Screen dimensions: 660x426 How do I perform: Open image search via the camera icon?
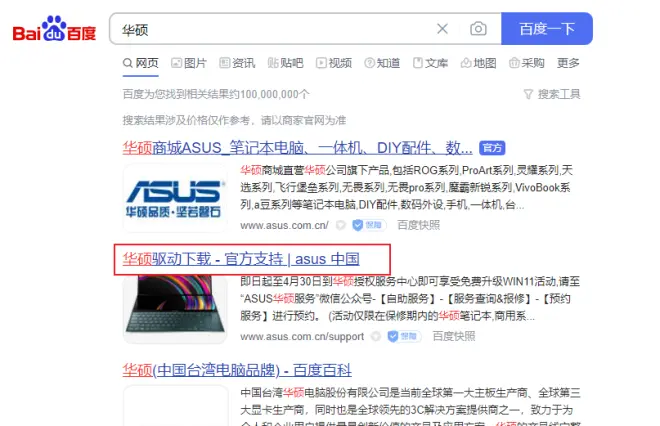478,29
